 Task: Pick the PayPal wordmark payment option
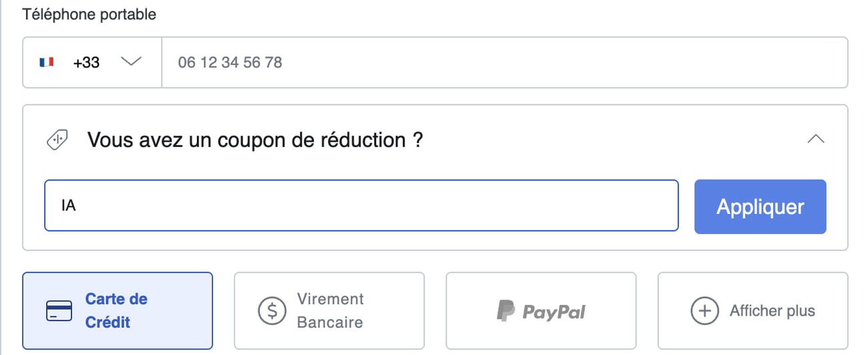tap(554, 311)
